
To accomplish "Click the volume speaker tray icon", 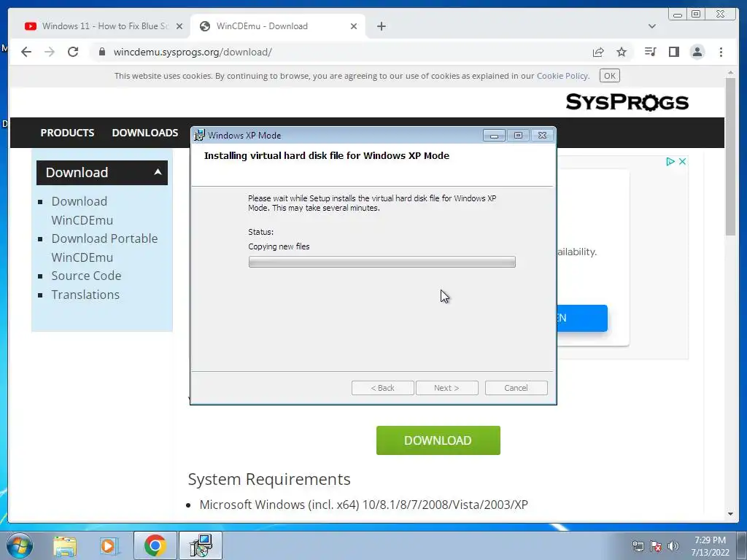I will (x=673, y=546).
